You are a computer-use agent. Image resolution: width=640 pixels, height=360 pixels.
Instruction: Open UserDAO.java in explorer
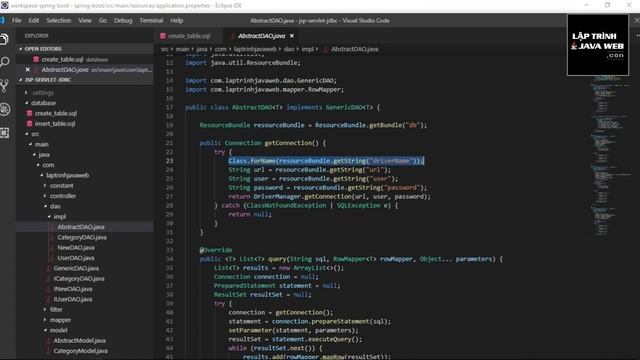click(76, 258)
